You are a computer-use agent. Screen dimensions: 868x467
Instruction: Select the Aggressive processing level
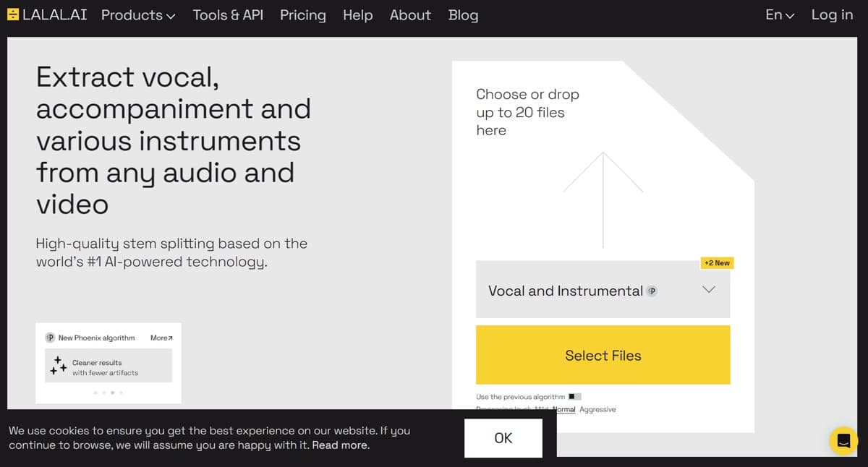pyautogui.click(x=597, y=409)
